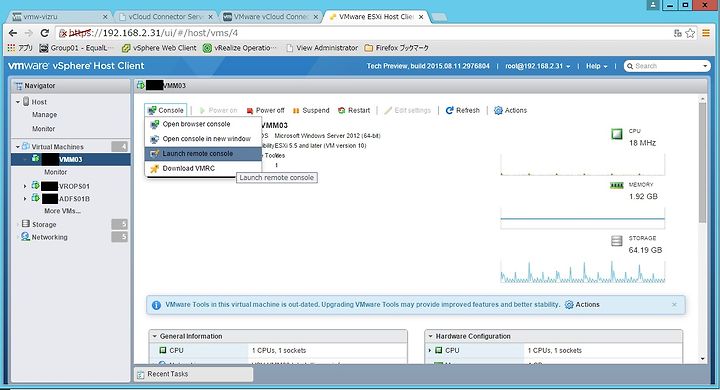
Task: Click the Refresh toolbar button
Action: click(x=462, y=110)
